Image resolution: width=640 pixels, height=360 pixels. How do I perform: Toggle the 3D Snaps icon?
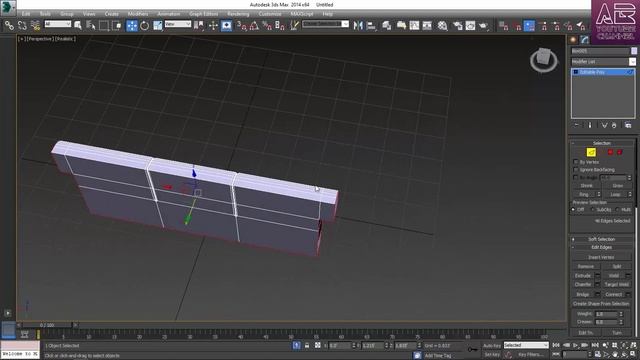click(x=241, y=26)
